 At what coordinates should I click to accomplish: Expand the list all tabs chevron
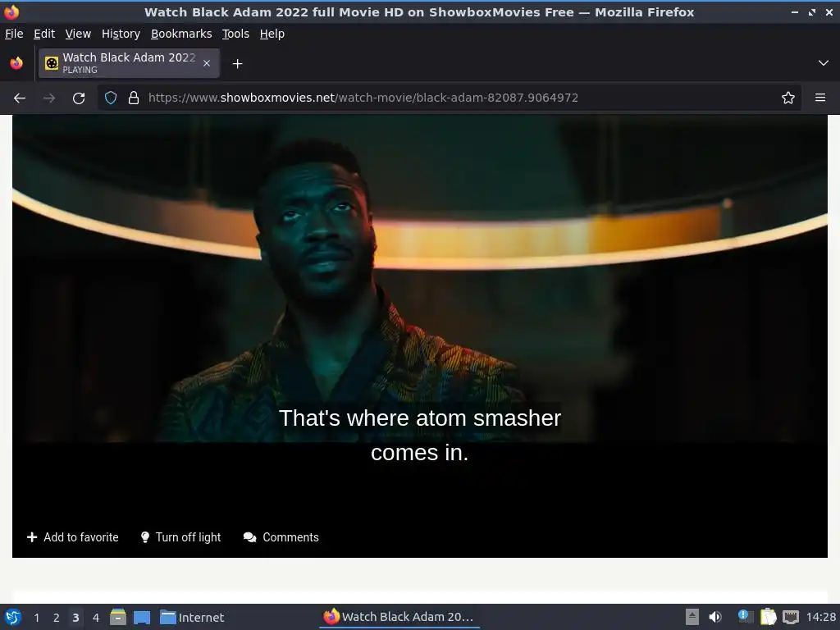pyautogui.click(x=824, y=63)
